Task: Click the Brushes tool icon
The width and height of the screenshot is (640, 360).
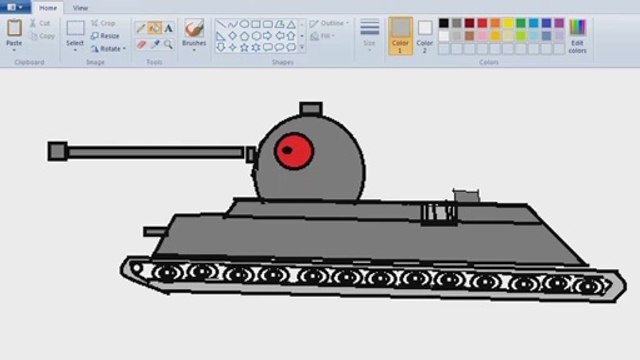Action: click(194, 28)
